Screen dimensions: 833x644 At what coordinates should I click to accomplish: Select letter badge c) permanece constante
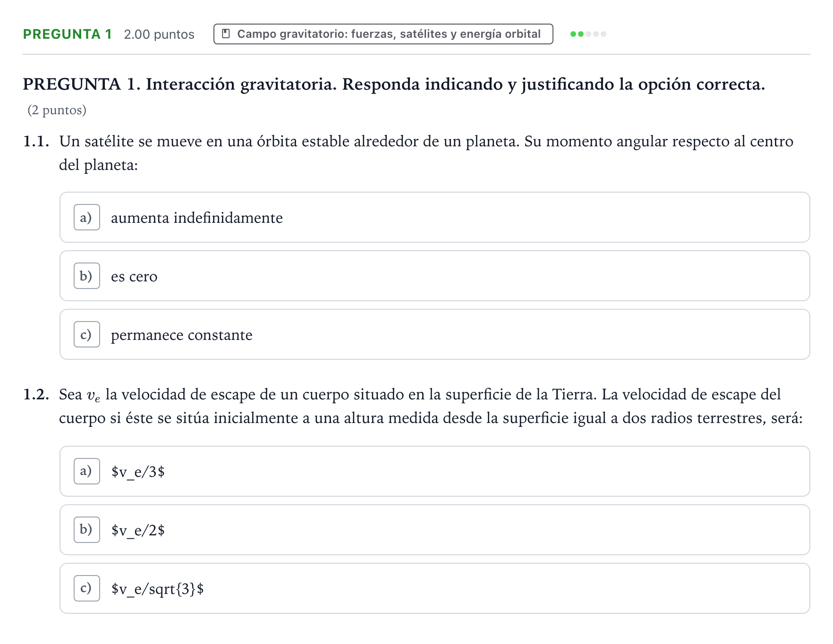pos(87,334)
